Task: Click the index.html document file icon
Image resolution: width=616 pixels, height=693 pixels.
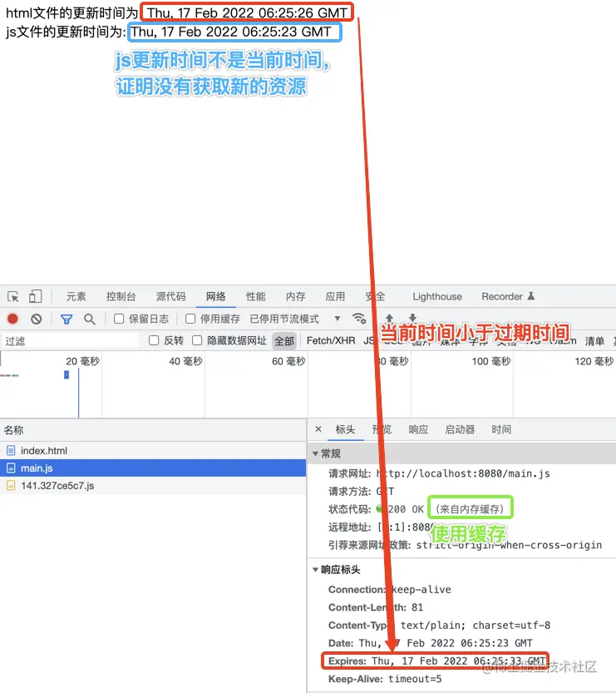Action: tap(11, 451)
